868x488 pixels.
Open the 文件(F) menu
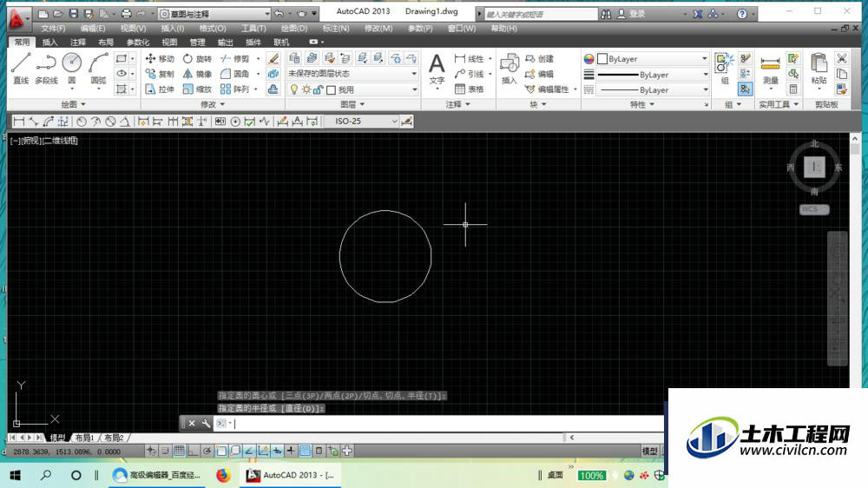click(53, 29)
